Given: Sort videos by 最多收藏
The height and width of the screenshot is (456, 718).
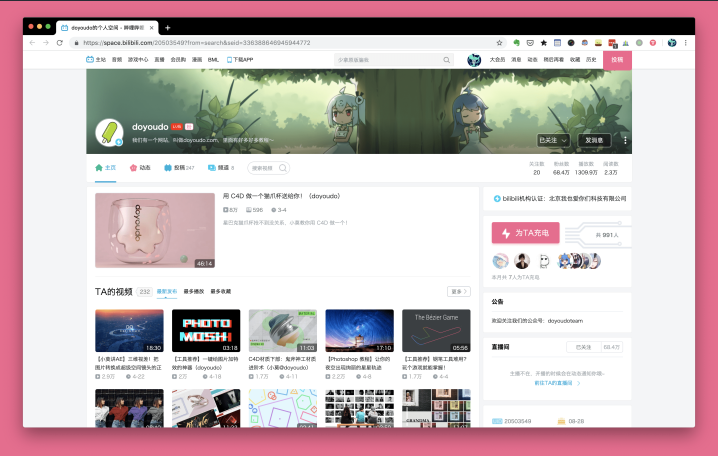Looking at the screenshot, I should [x=221, y=292].
